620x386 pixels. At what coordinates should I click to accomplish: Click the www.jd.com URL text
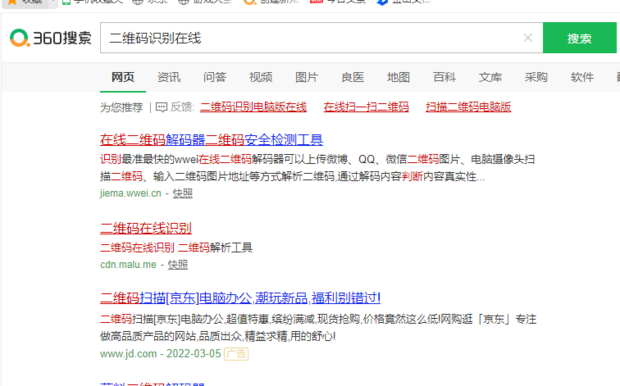(129, 354)
